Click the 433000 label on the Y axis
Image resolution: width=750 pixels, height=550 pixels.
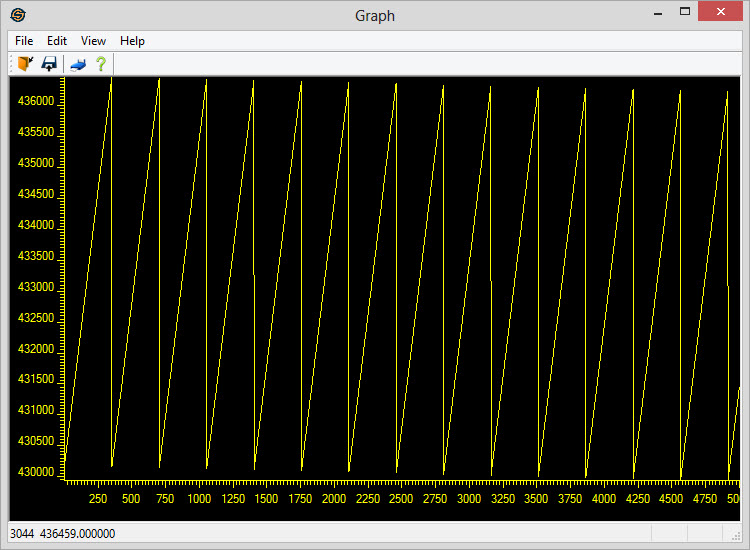[x=36, y=287]
